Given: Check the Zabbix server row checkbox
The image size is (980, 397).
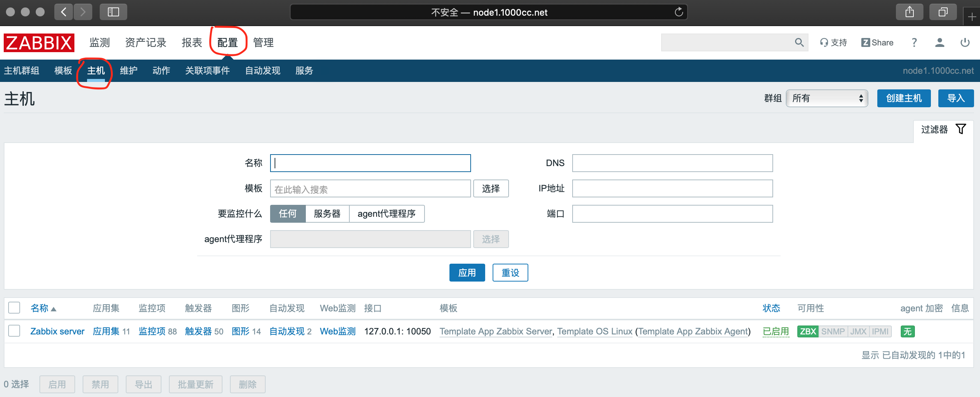Looking at the screenshot, I should tap(14, 331).
